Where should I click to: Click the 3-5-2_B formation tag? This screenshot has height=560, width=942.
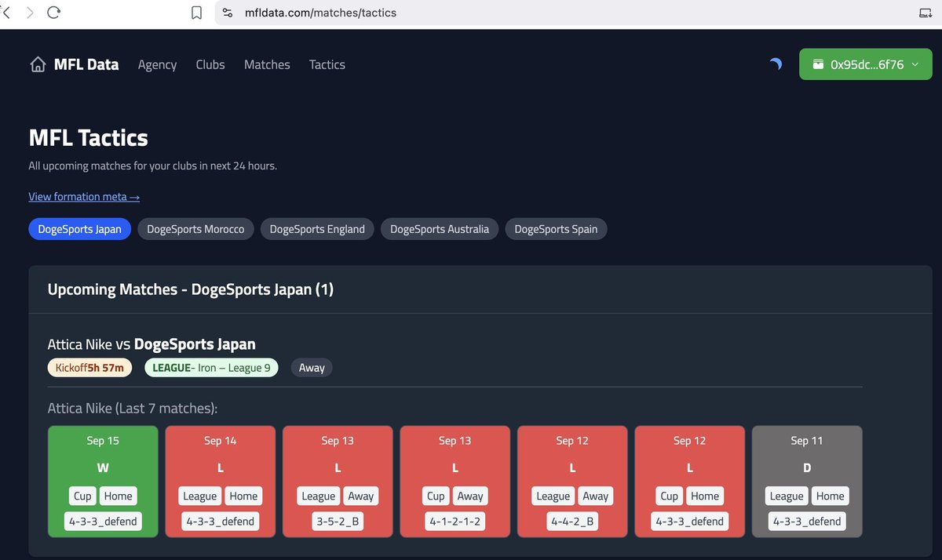(x=338, y=521)
